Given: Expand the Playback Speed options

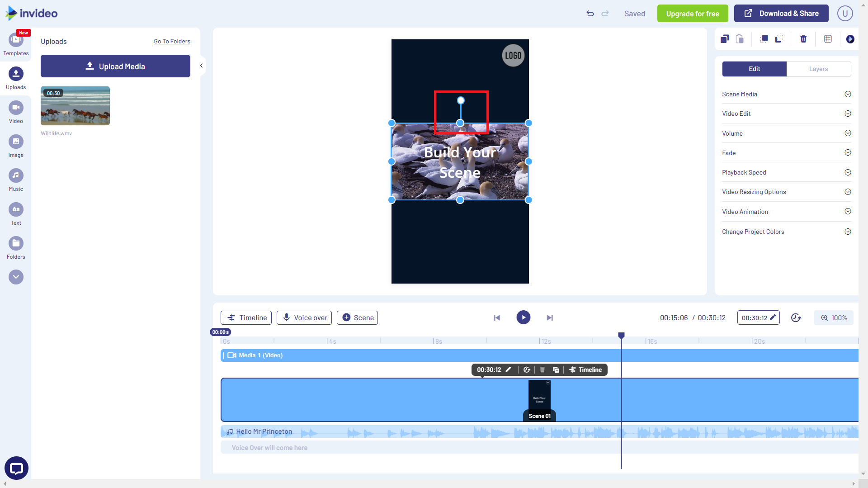Looking at the screenshot, I should 786,172.
